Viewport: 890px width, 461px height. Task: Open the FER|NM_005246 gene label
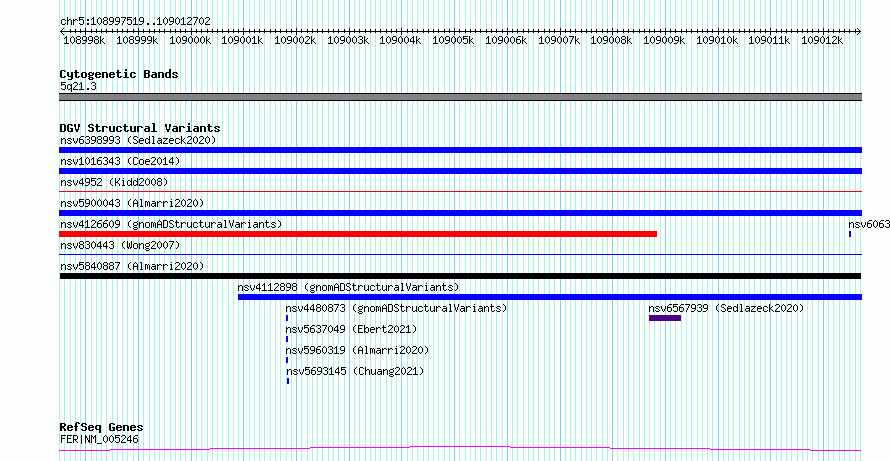click(x=99, y=439)
